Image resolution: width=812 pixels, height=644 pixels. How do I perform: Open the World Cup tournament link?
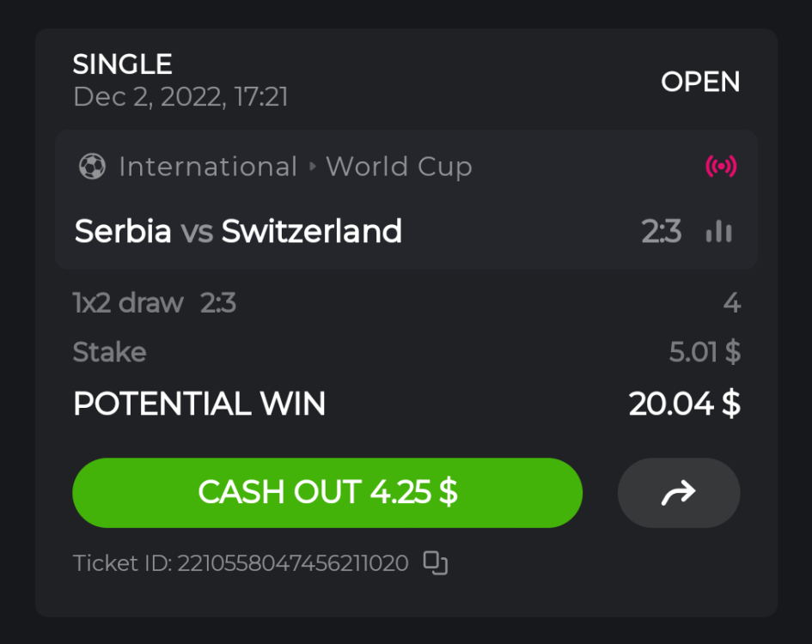[399, 167]
